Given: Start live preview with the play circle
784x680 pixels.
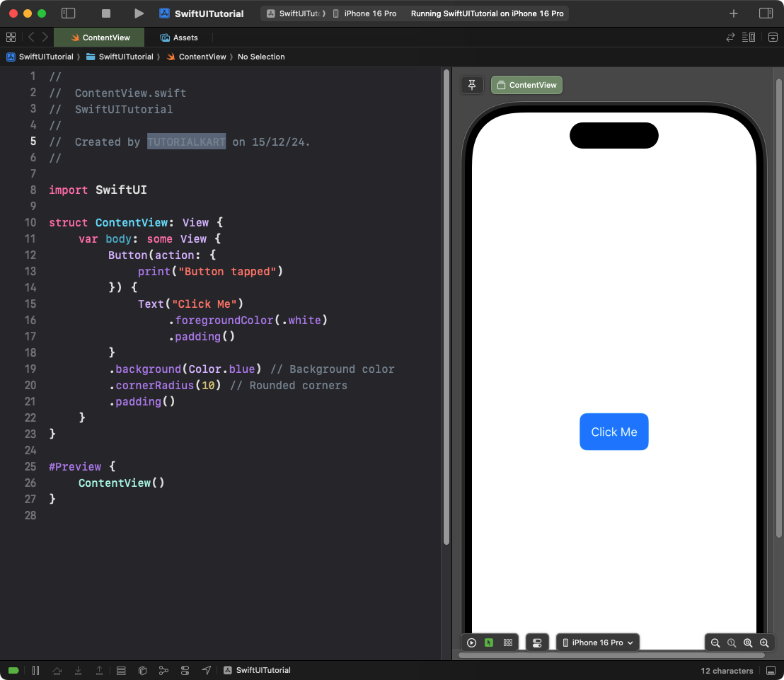Looking at the screenshot, I should (471, 642).
